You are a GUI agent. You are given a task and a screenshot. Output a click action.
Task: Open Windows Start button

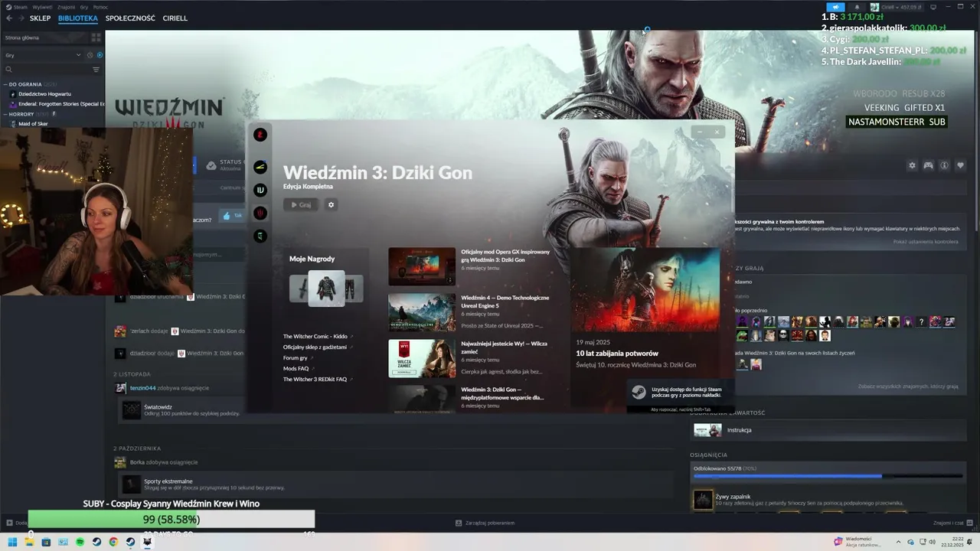coord(12,542)
